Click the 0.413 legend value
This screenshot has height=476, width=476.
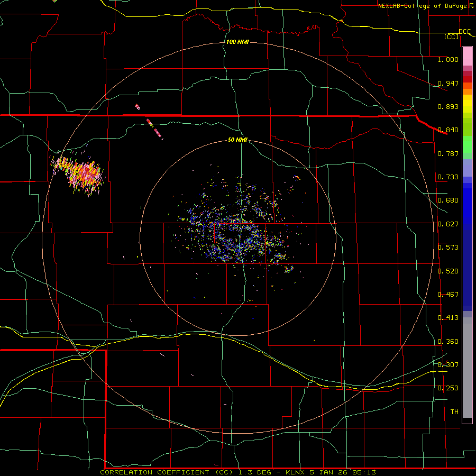(448, 318)
